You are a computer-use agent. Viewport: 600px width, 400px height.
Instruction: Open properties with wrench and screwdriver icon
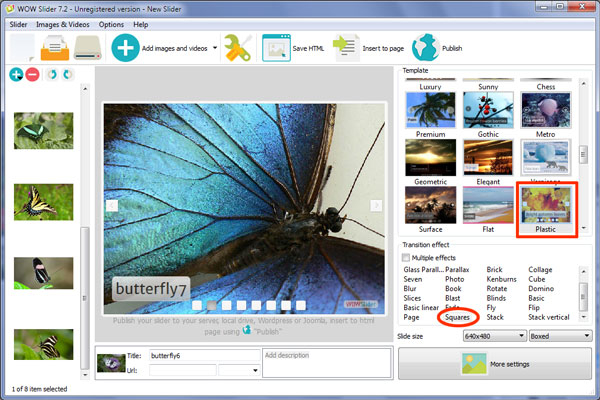pyautogui.click(x=237, y=48)
